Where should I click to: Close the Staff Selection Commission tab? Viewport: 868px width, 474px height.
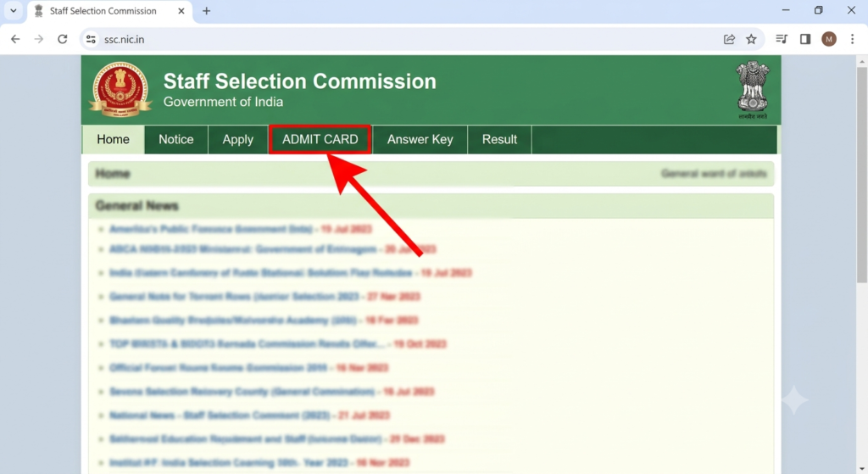(x=181, y=11)
